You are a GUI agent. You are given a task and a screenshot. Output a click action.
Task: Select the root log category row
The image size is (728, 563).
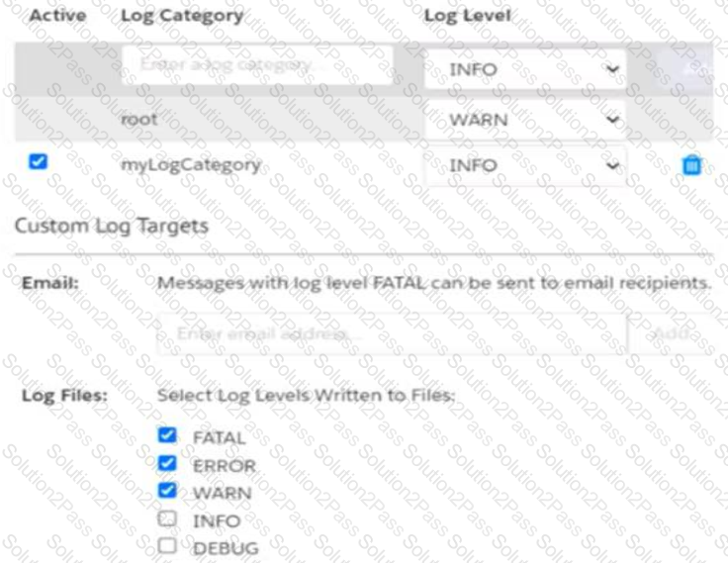click(364, 120)
